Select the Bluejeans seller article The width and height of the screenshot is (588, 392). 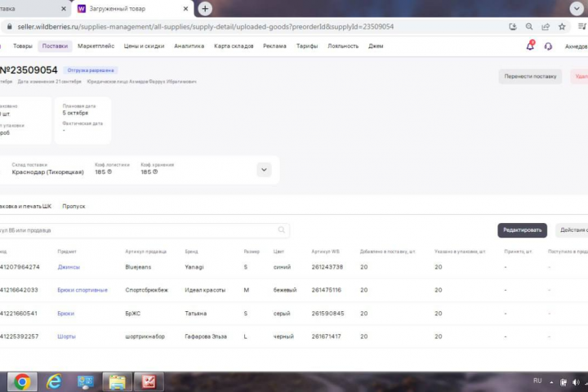pos(138,267)
